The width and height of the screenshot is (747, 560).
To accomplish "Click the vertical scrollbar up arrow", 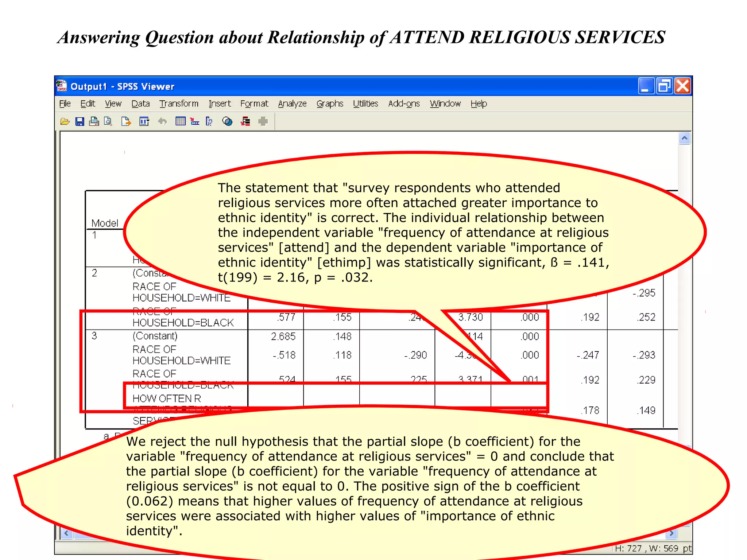I will coord(685,138).
